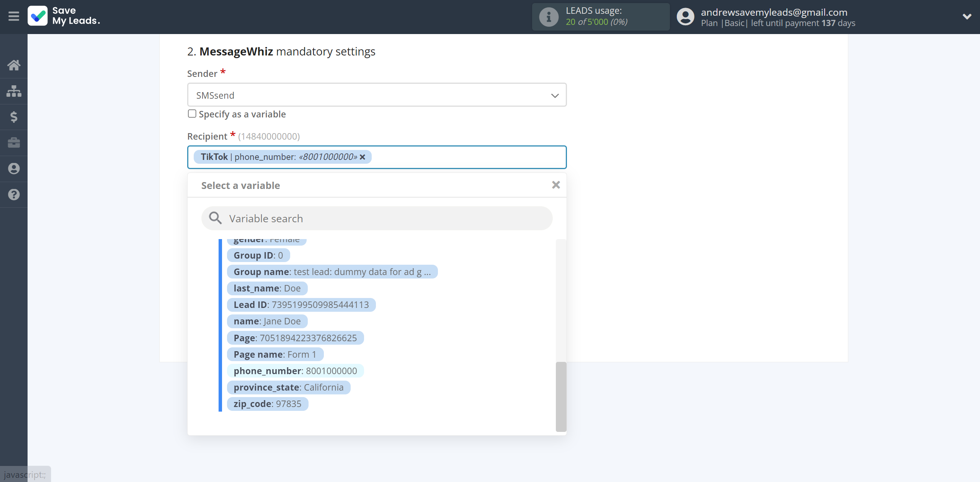Screen dimensions: 980x482
Task: Open the briefcase services icon
Action: [14, 143]
